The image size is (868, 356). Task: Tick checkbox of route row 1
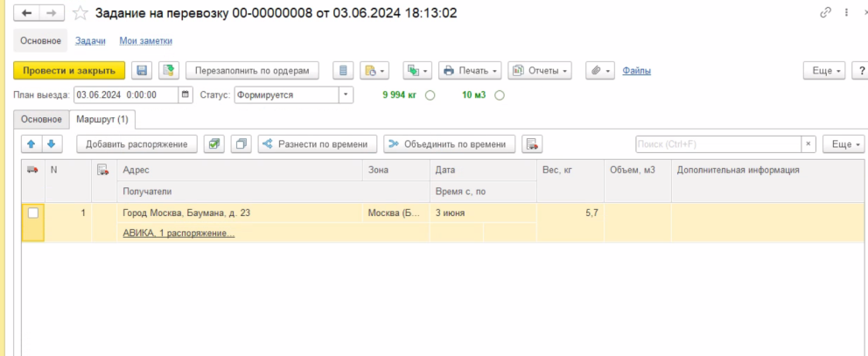pyautogui.click(x=33, y=213)
